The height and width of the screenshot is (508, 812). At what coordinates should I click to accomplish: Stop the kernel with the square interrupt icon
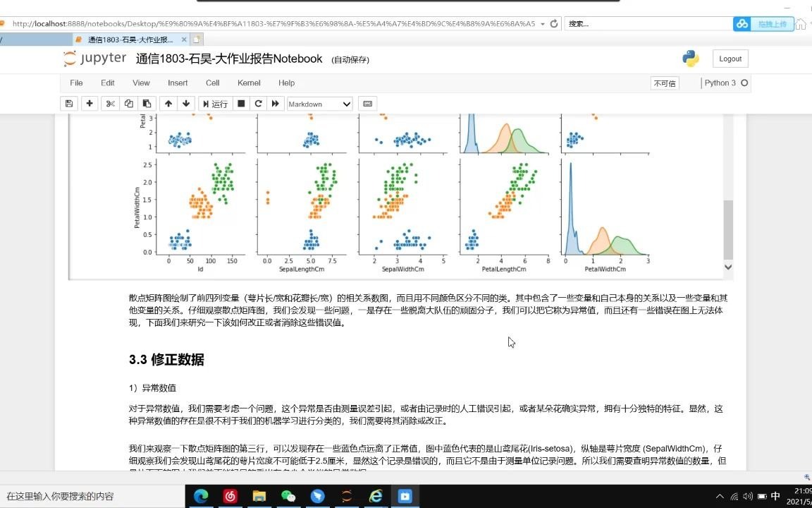[240, 104]
